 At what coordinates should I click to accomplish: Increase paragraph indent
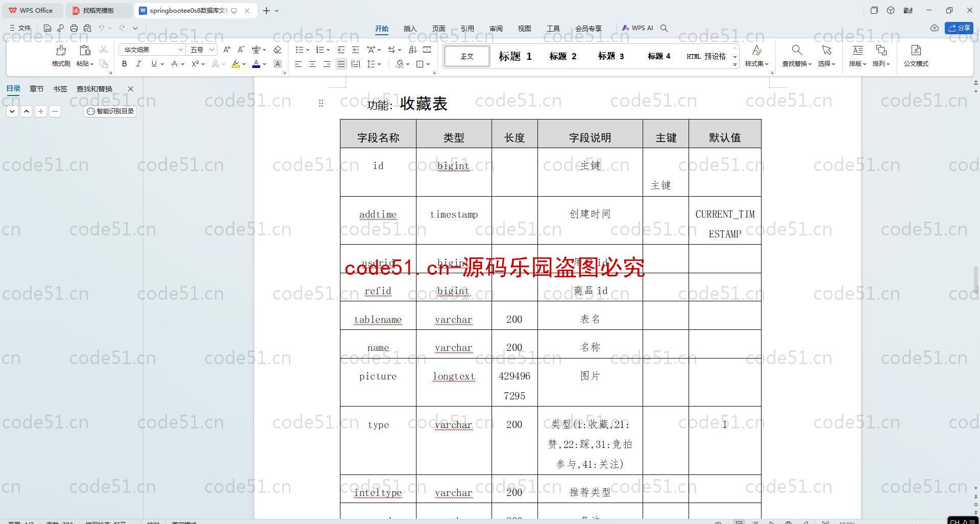pos(355,50)
